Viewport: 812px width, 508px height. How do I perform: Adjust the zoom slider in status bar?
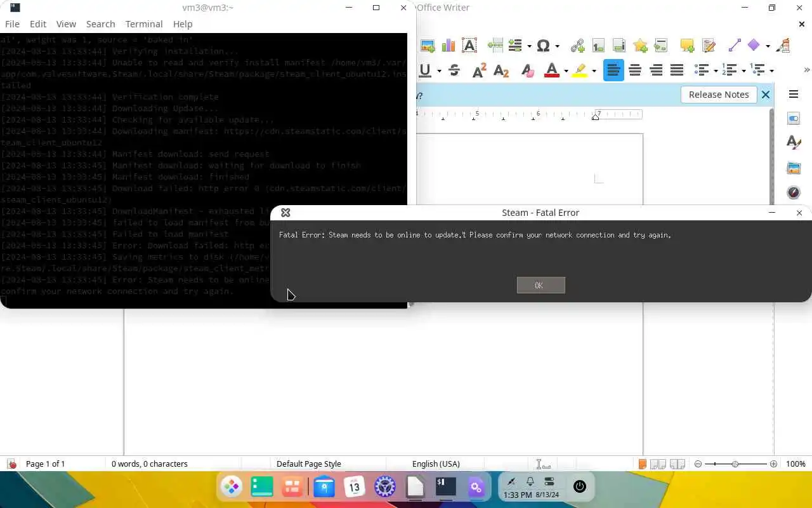[735, 464]
